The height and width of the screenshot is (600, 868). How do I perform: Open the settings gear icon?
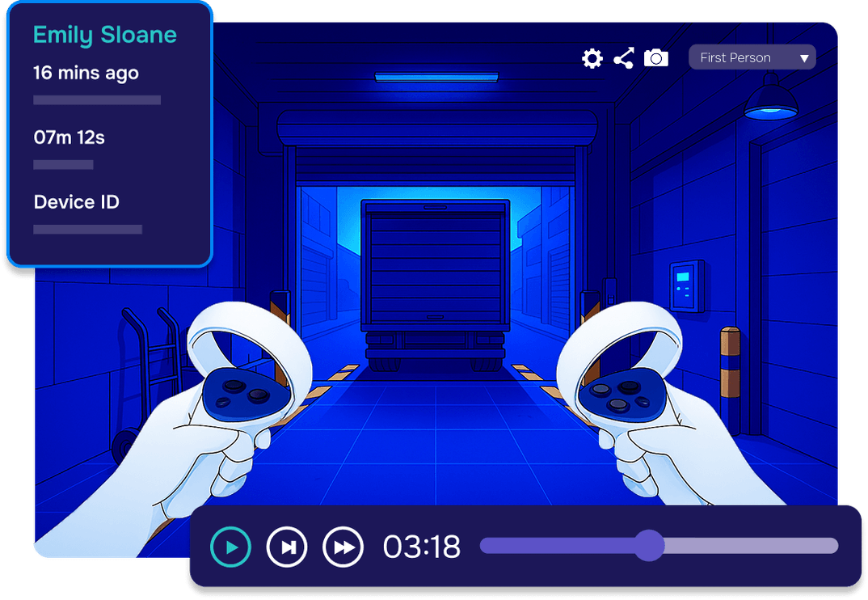(592, 58)
